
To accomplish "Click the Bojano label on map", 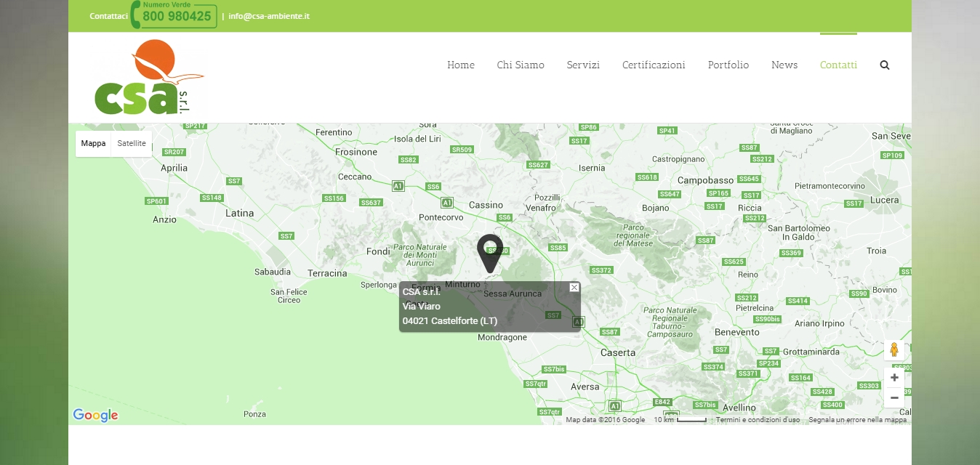I will pyautogui.click(x=656, y=208).
